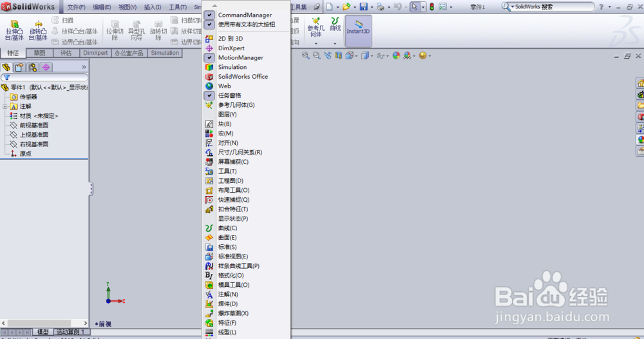Click the feature tree filter field
644x339 pixels.
(x=44, y=77)
